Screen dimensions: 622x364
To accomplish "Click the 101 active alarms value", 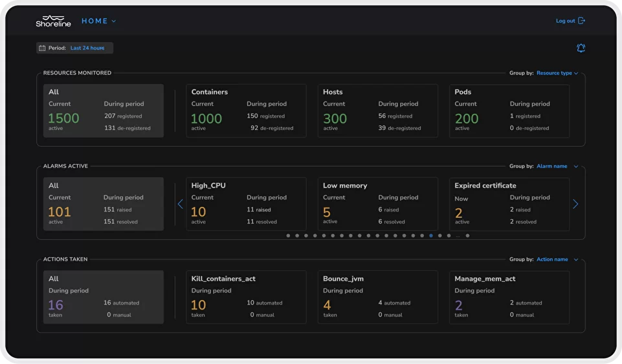I will click(x=60, y=212).
